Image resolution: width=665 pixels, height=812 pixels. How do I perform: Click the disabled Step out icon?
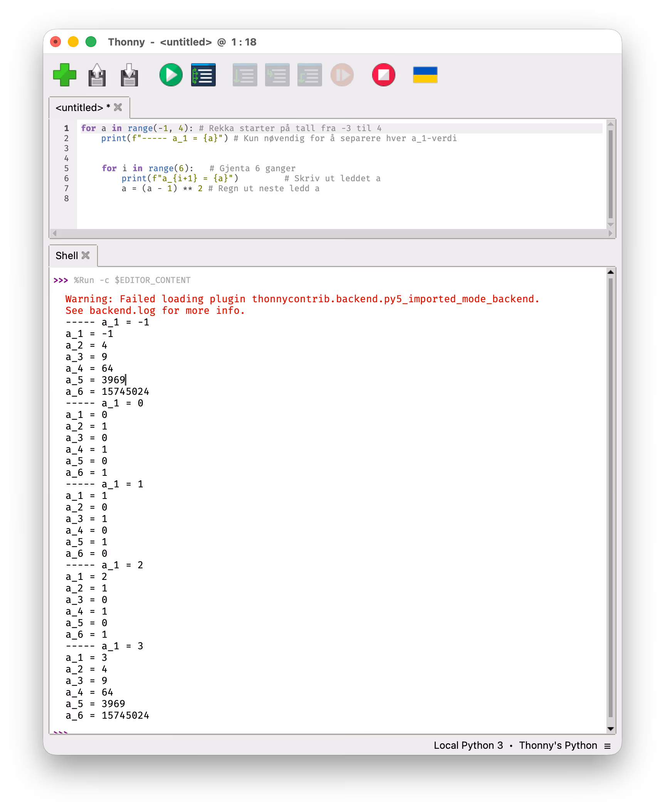(309, 75)
